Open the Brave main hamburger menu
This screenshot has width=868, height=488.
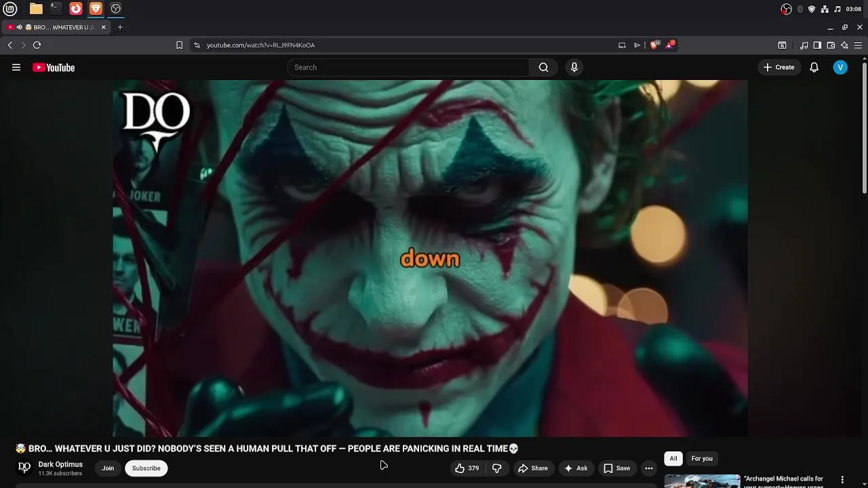858,45
